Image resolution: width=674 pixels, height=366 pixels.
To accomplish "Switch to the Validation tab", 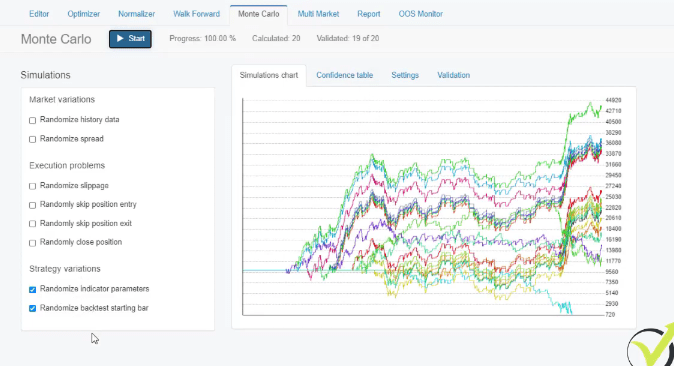I will tap(453, 75).
